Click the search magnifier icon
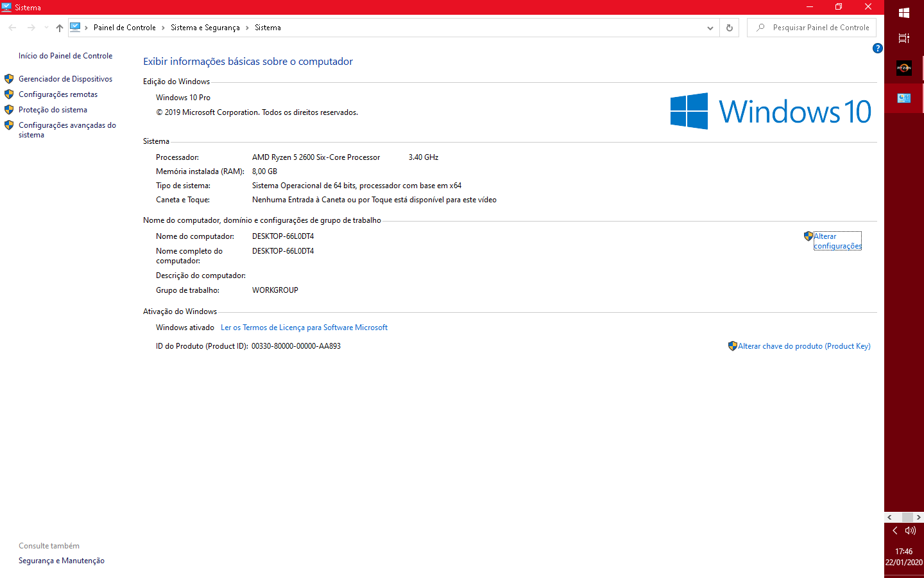This screenshot has height=578, width=924. click(760, 28)
